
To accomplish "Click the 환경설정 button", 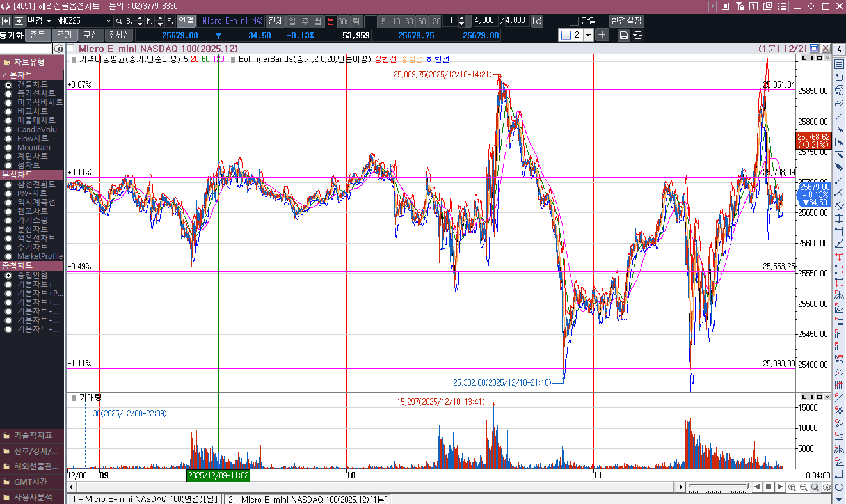I will tap(627, 20).
